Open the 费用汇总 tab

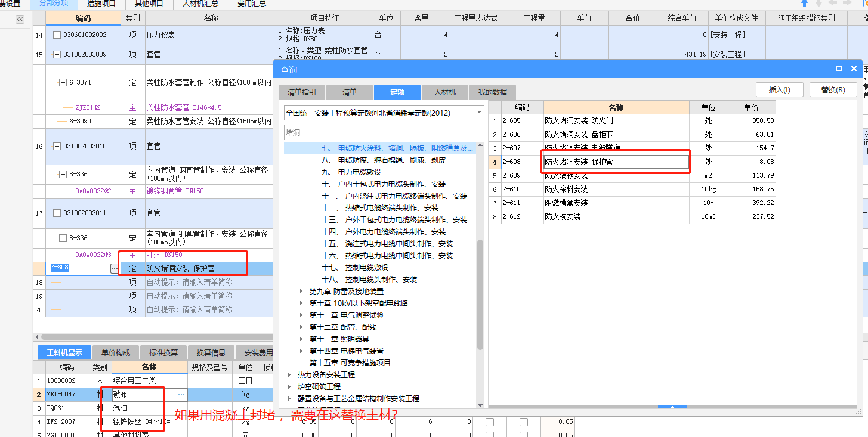tap(251, 4)
